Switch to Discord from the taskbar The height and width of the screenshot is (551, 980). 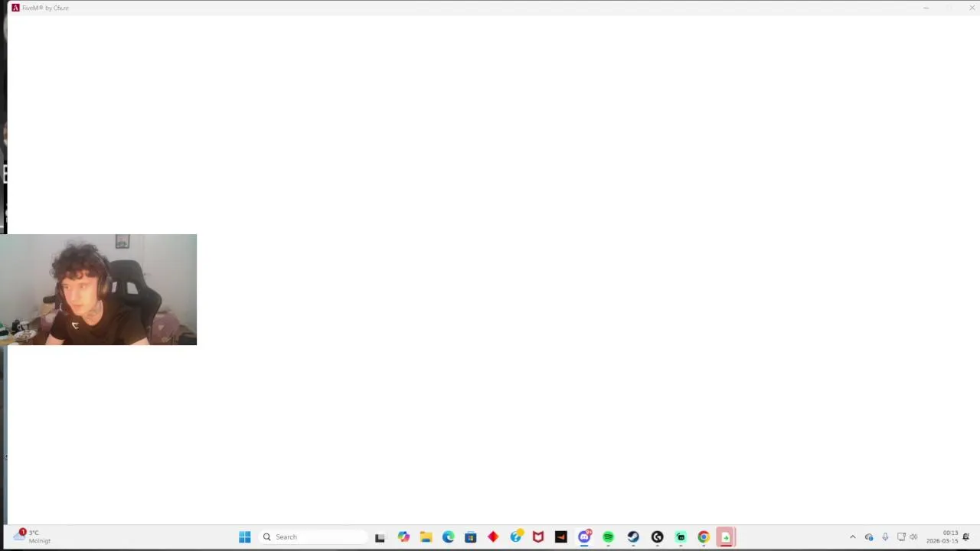[x=584, y=537]
